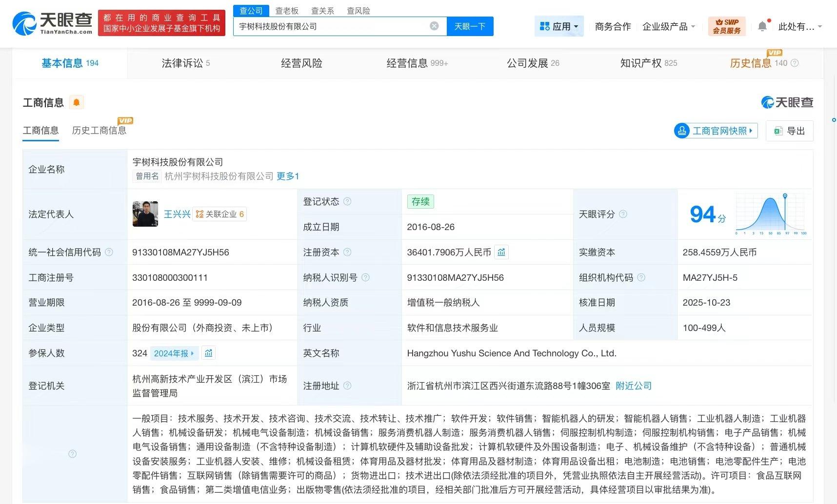837x504 pixels.
Task: Click the alert bell beside 工商信息
Action: [77, 102]
